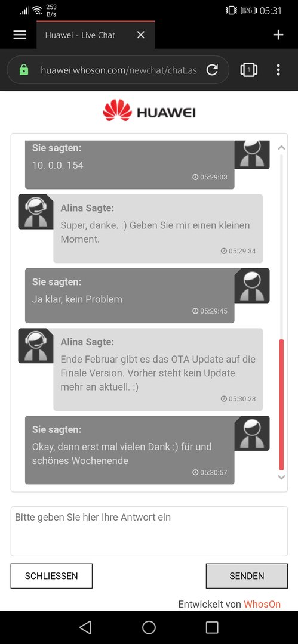Click the chat scroll up arrow
The image size is (298, 644).
pyautogui.click(x=281, y=148)
